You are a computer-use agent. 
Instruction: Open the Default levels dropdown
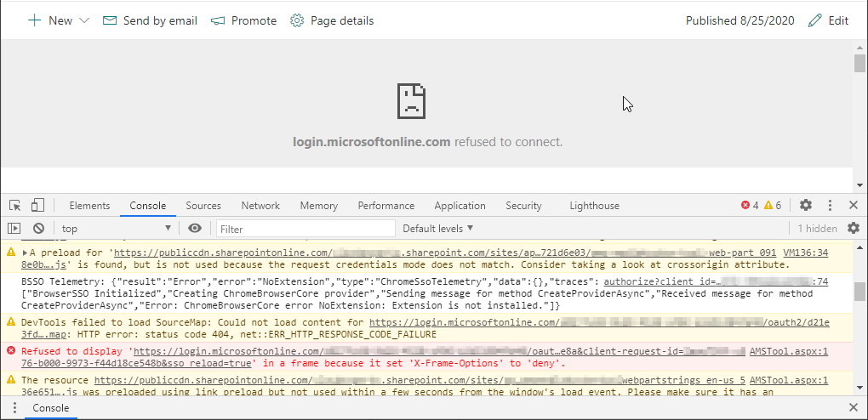pos(438,228)
